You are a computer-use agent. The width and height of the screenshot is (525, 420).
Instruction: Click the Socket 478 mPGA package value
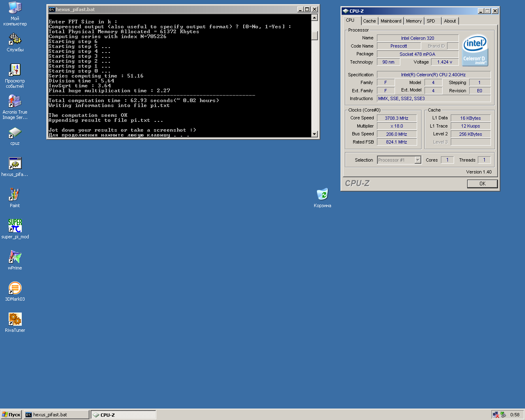tap(418, 54)
